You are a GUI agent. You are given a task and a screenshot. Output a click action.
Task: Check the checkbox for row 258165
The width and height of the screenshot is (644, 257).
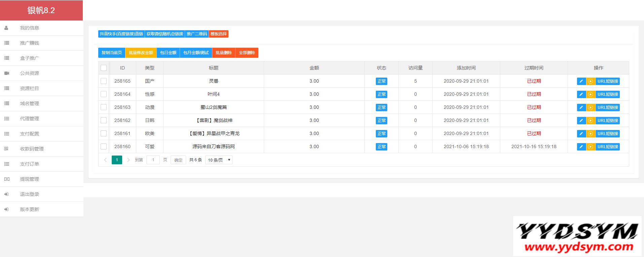(x=104, y=81)
